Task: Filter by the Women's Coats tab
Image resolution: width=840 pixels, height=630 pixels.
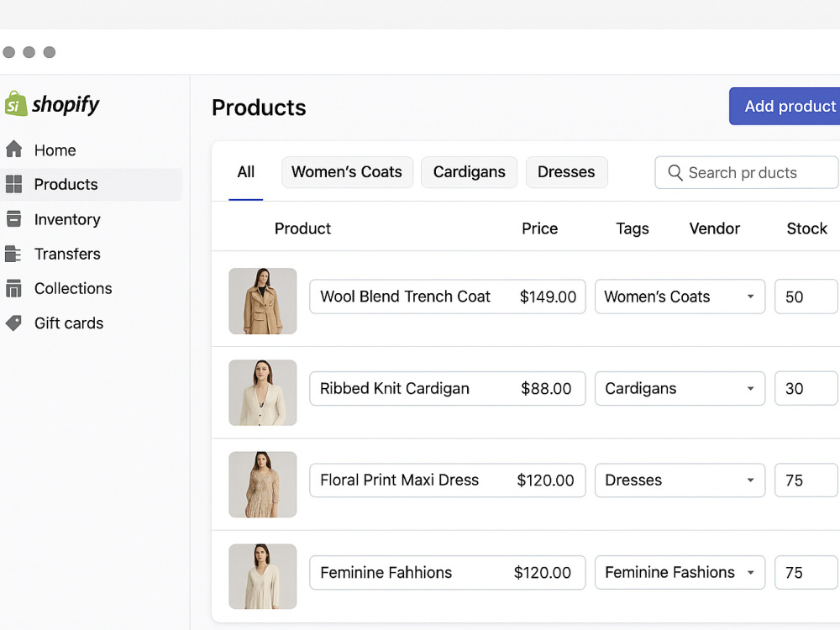Action: (x=347, y=172)
